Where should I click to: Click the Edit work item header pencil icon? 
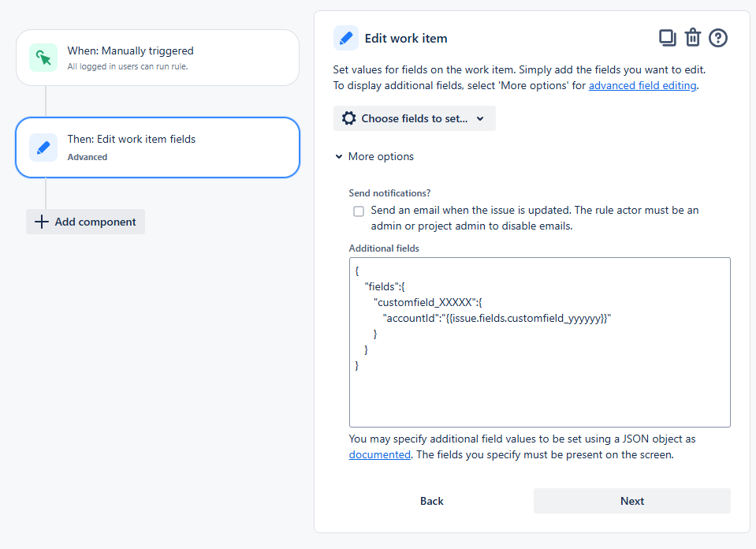[345, 37]
